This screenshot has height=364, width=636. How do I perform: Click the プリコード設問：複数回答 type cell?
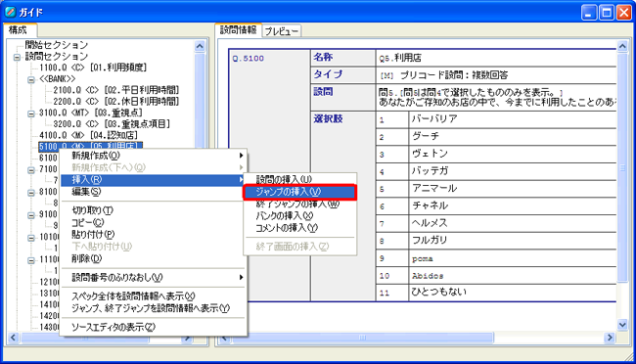496,75
